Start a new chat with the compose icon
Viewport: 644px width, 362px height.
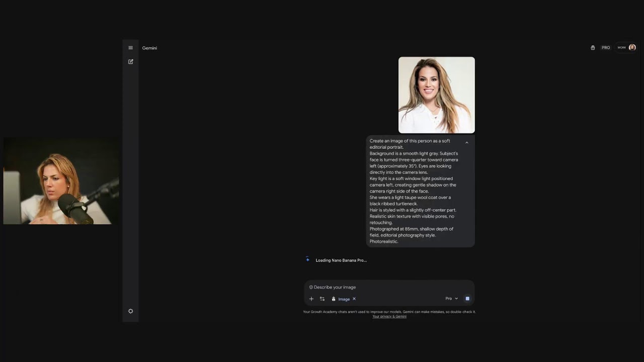click(x=131, y=61)
